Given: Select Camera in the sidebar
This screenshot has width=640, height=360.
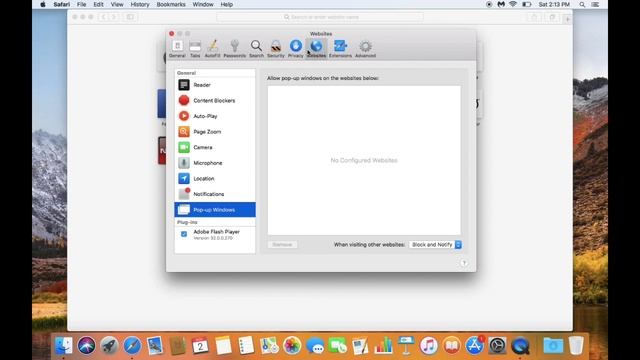Looking at the screenshot, I should (215, 147).
